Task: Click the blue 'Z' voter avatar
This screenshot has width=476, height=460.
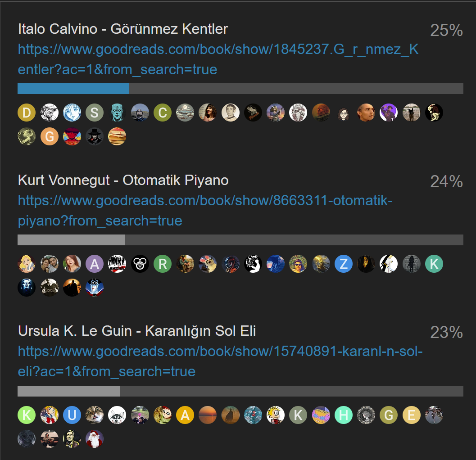Action: tap(343, 264)
